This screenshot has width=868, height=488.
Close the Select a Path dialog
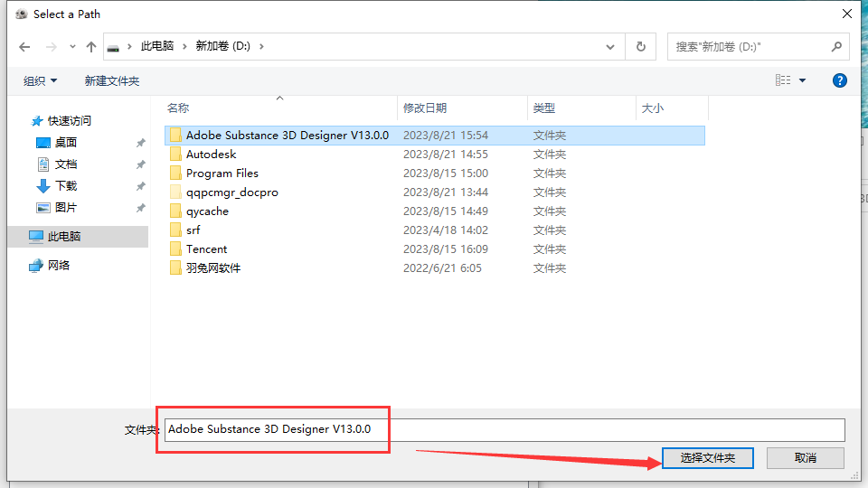click(847, 14)
